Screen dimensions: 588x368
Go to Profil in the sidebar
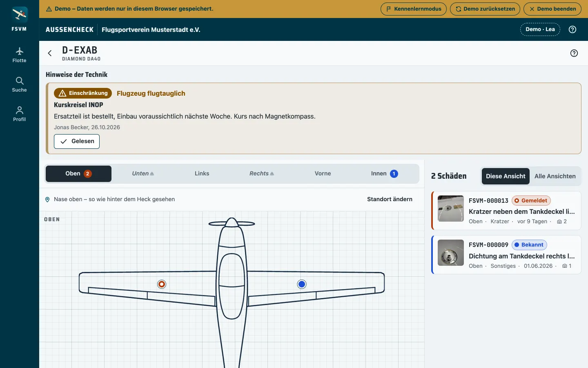click(19, 114)
